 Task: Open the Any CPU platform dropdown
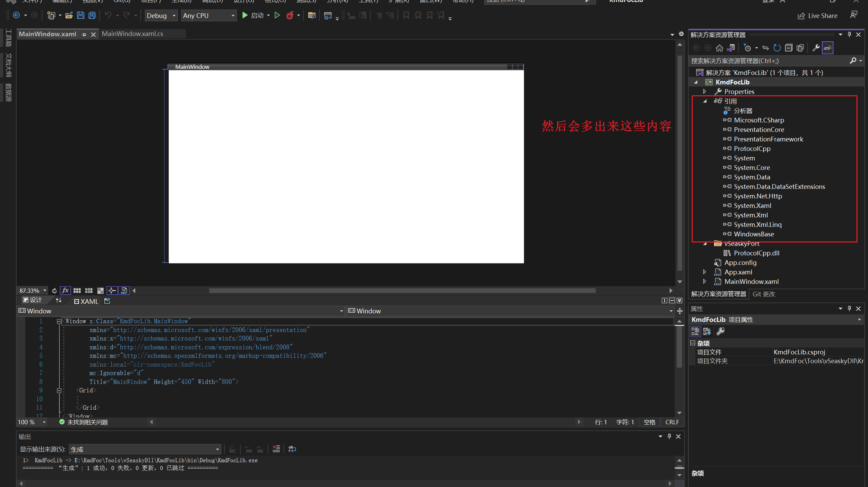coord(209,16)
